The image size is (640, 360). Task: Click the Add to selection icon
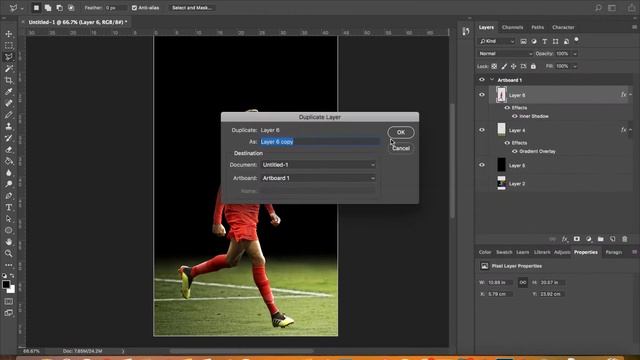pos(48,8)
